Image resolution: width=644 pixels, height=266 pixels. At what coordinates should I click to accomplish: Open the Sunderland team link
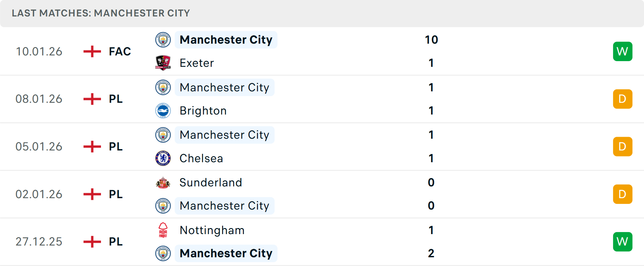pos(211,183)
